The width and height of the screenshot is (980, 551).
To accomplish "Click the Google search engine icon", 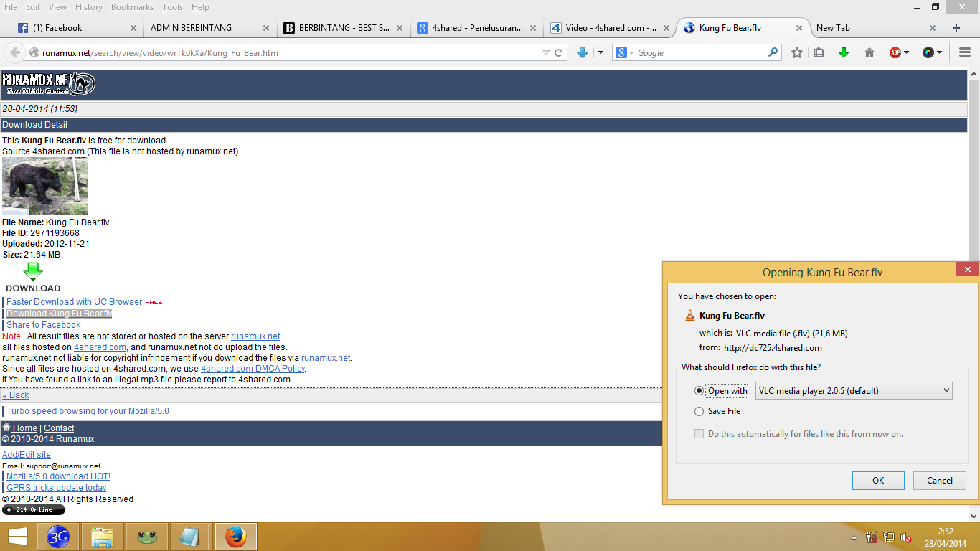I will [621, 52].
